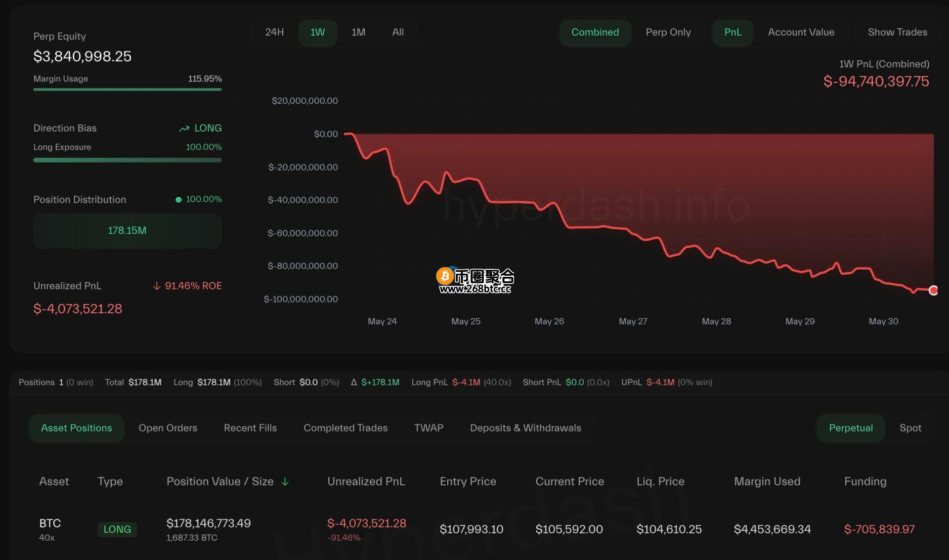Sort by Current Price column header
Viewport: 949px width, 560px height.
(569, 481)
